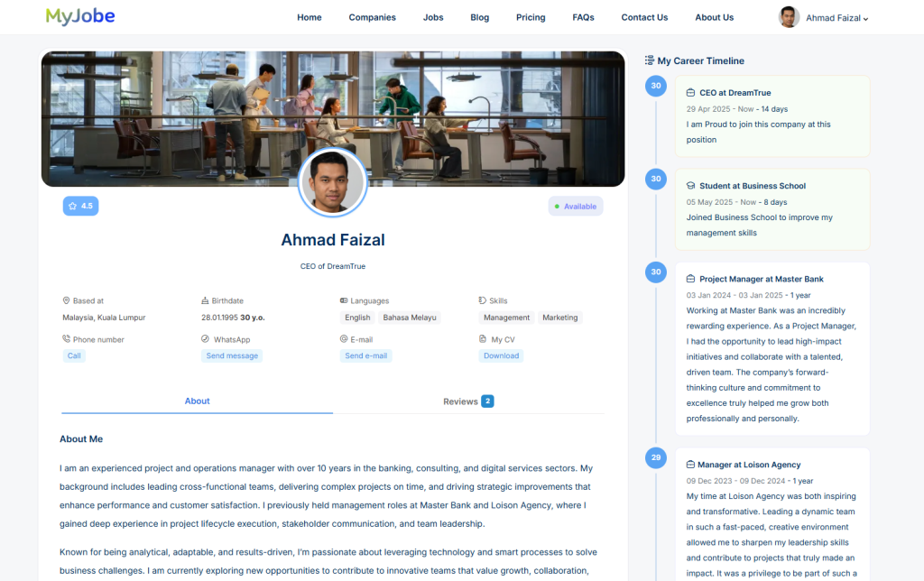This screenshot has height=581, width=924.
Task: Click the About Me heading
Action: coord(81,439)
